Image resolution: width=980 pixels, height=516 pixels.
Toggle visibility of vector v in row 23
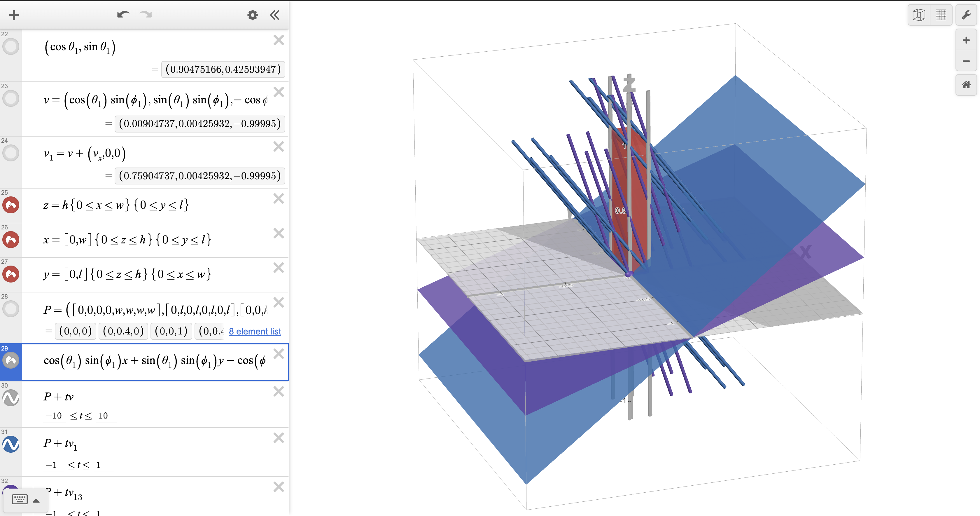(11, 98)
